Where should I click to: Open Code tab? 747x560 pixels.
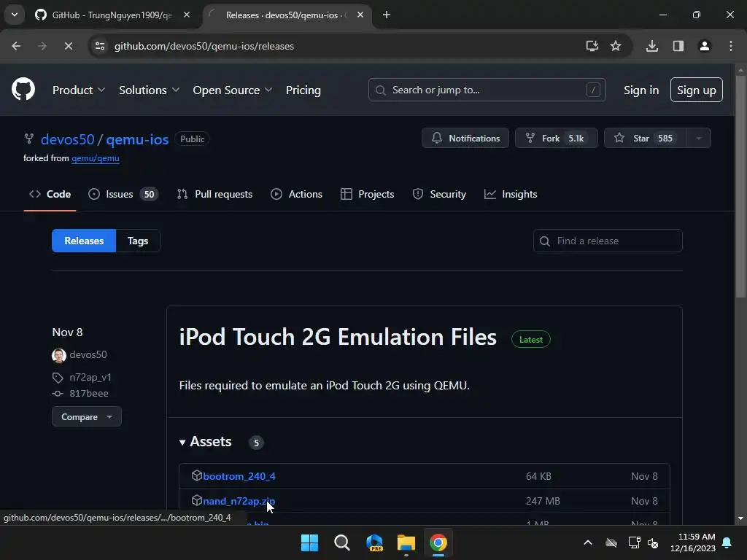50,194
